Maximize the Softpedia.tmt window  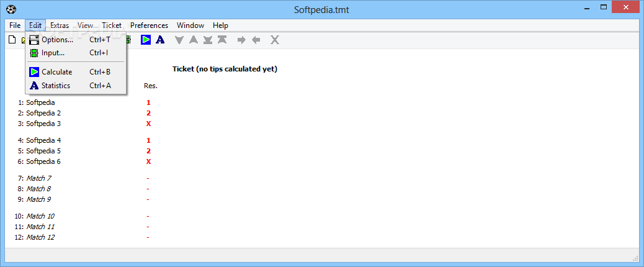(x=603, y=7)
